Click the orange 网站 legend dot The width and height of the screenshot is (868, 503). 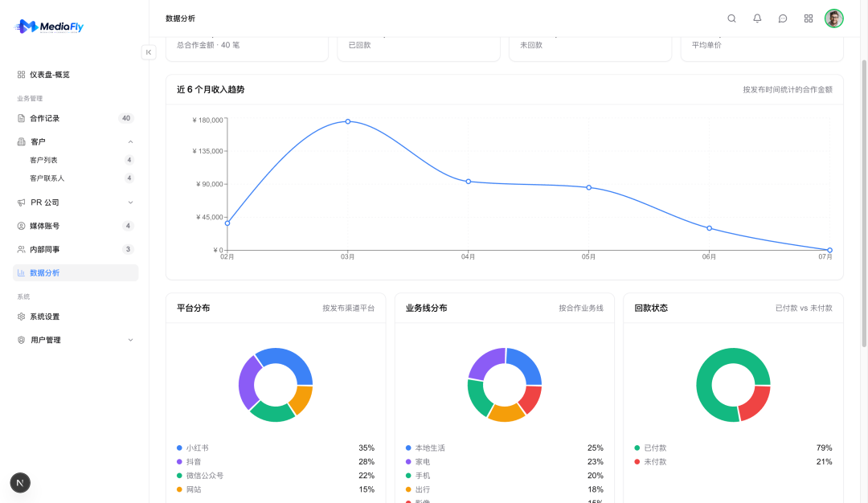[x=179, y=489]
